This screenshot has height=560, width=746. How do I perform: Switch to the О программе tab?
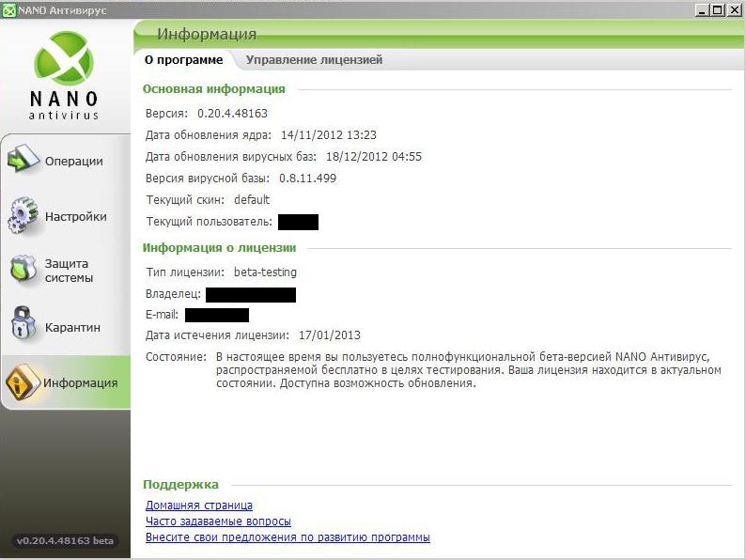tap(183, 60)
